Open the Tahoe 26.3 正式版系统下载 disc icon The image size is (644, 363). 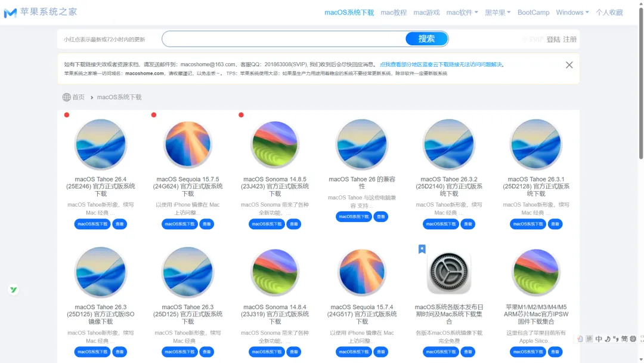tap(188, 272)
